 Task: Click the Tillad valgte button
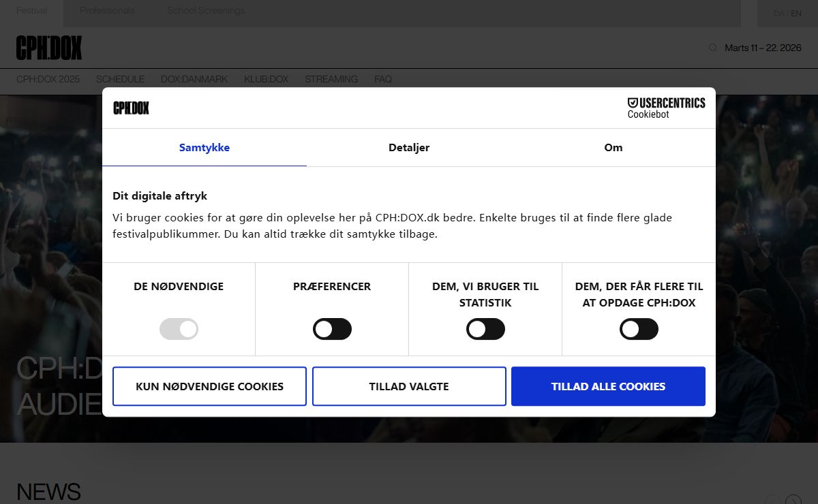(409, 386)
